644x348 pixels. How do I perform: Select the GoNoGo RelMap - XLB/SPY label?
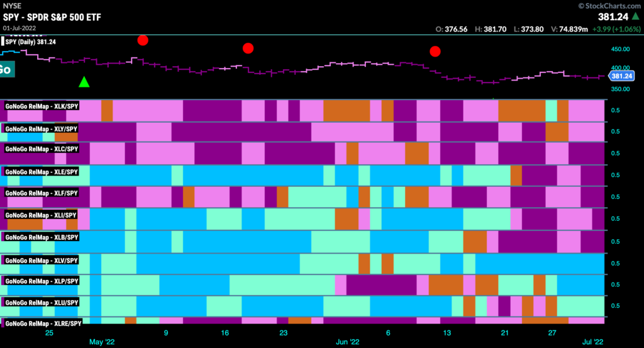point(42,237)
